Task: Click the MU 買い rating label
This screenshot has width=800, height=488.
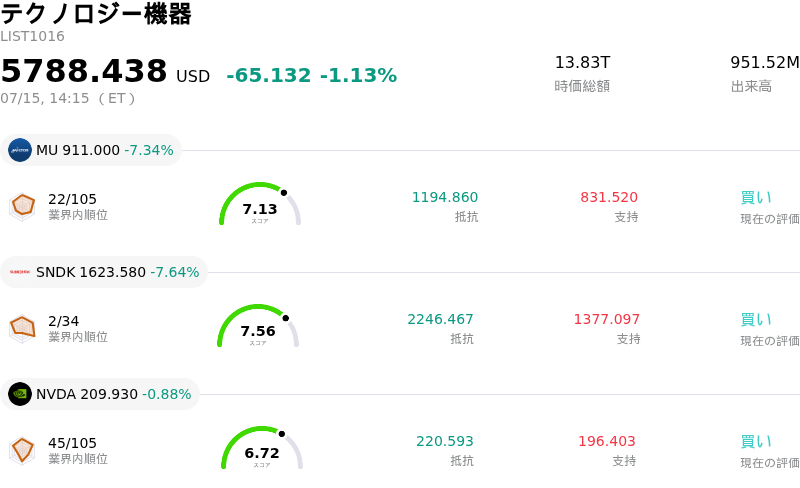Action: pos(756,198)
